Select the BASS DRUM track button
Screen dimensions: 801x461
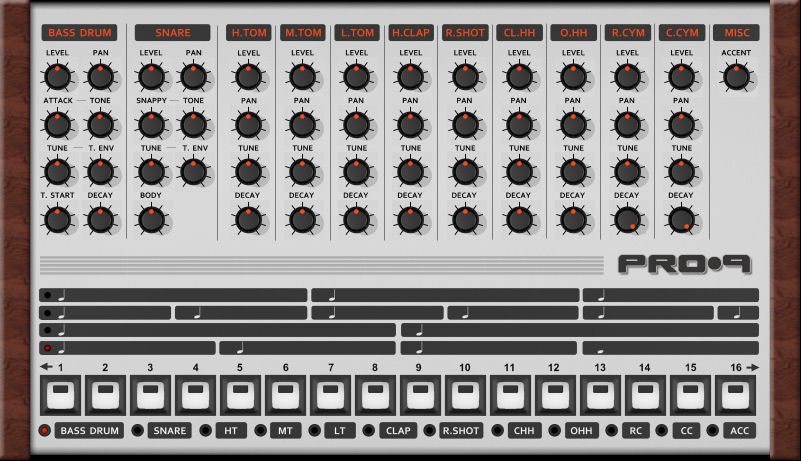click(89, 430)
